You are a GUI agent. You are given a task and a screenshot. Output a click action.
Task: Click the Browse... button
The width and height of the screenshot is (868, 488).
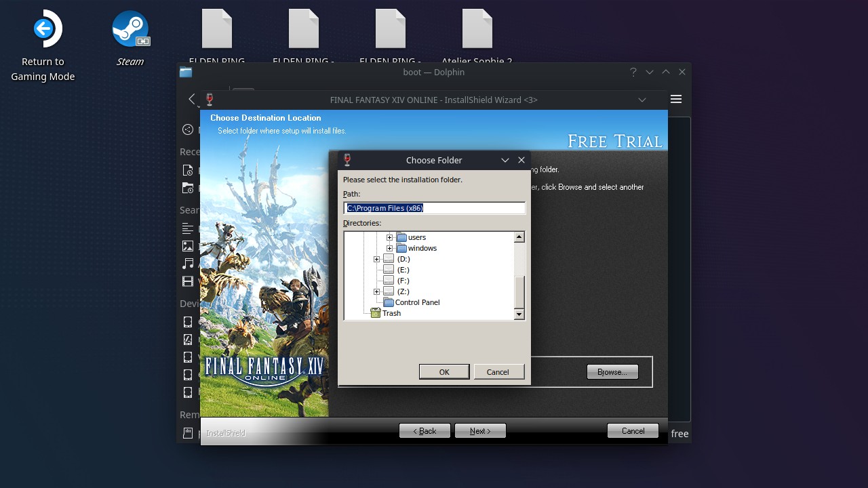(612, 372)
